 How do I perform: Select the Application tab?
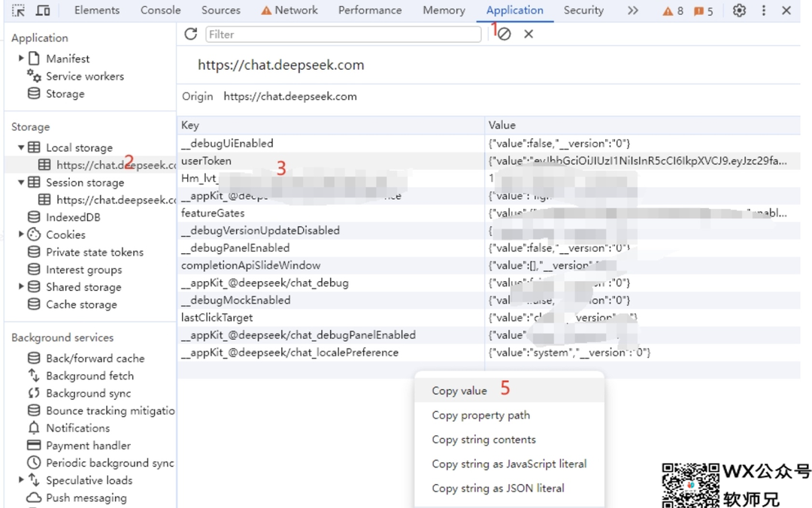[x=515, y=11]
